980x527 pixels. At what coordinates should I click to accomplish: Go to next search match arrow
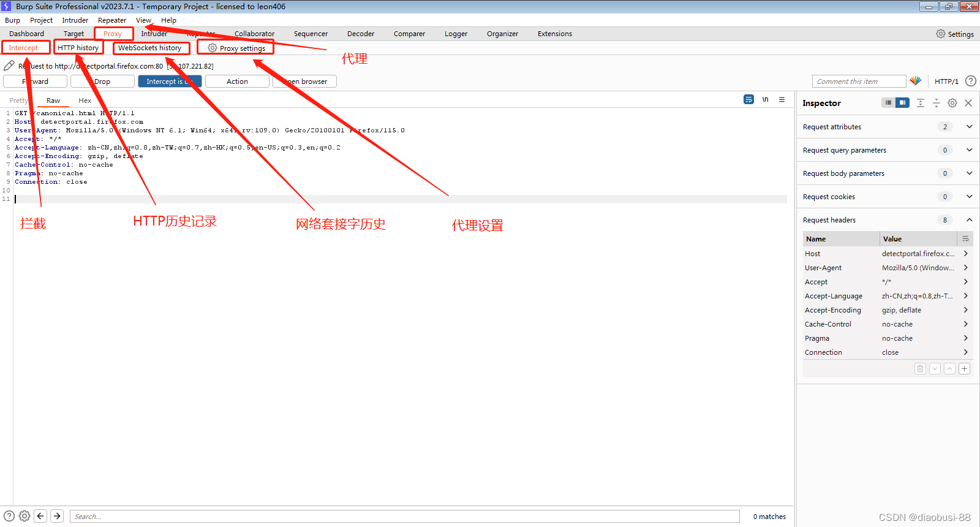(x=57, y=516)
